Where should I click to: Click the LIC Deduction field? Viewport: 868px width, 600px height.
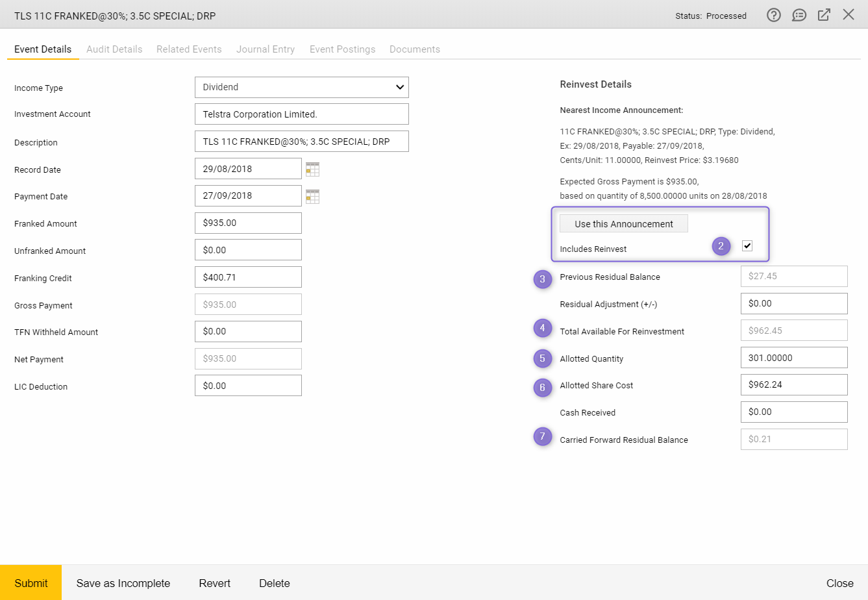[x=248, y=386]
